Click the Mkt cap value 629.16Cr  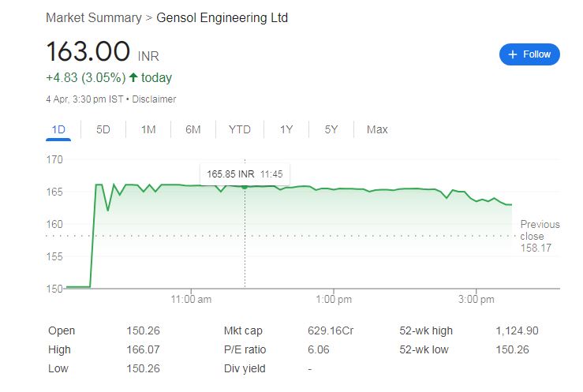tap(330, 330)
